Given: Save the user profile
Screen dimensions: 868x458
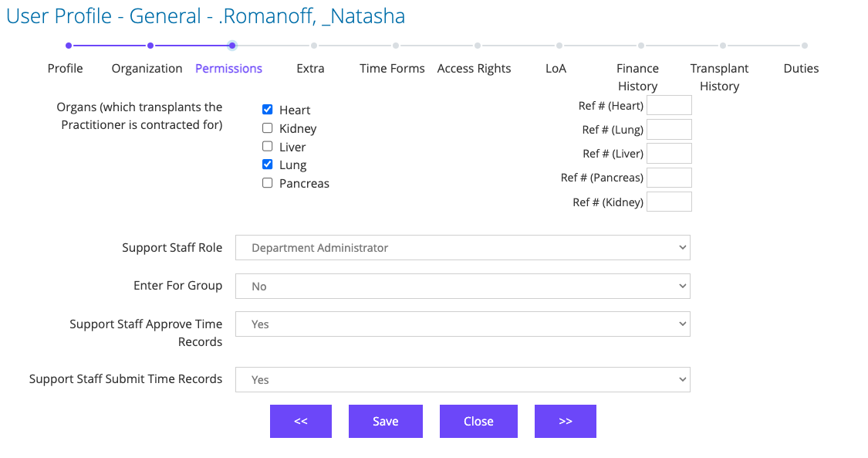Looking at the screenshot, I should (385, 422).
